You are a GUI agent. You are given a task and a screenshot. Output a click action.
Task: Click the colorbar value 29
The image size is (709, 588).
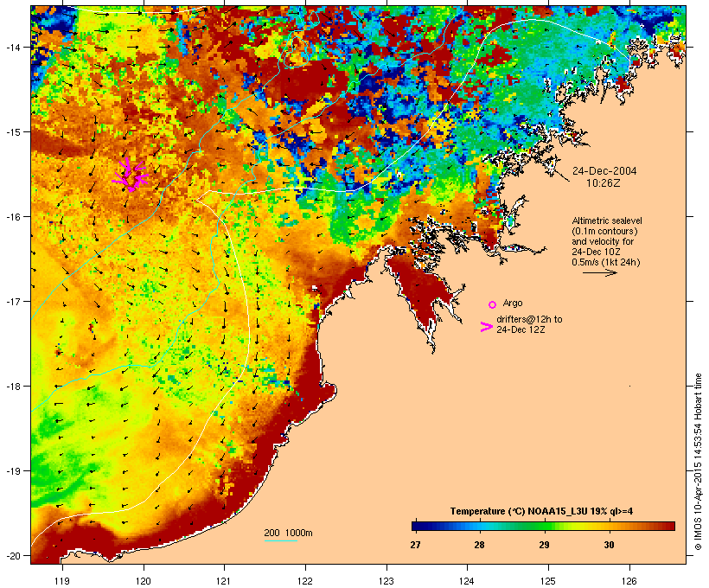(545, 545)
